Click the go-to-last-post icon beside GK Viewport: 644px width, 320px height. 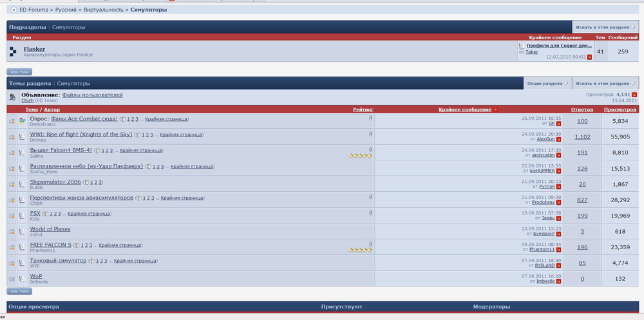[x=558, y=124]
